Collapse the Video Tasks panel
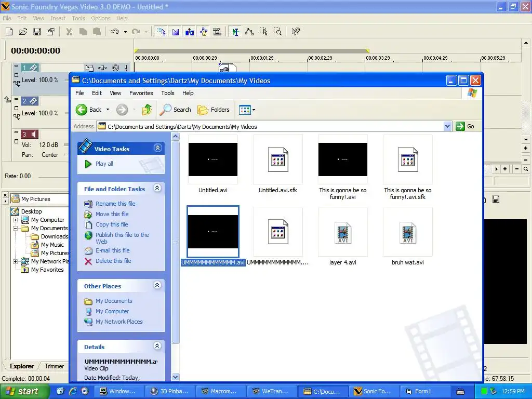 (157, 148)
